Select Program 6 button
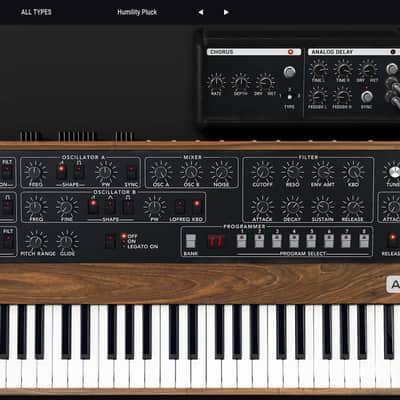Image resolution: width=400 pixels, height=400 pixels. click(x=329, y=241)
